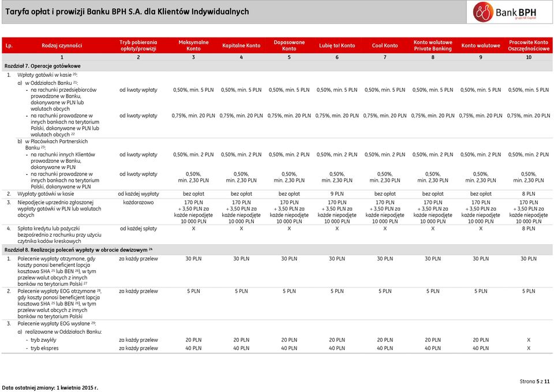This screenshot has width=554, height=392.
Task: Select heading 'Rozdział 8. Realizacja poleceń wypłaty'
Action: (78, 250)
